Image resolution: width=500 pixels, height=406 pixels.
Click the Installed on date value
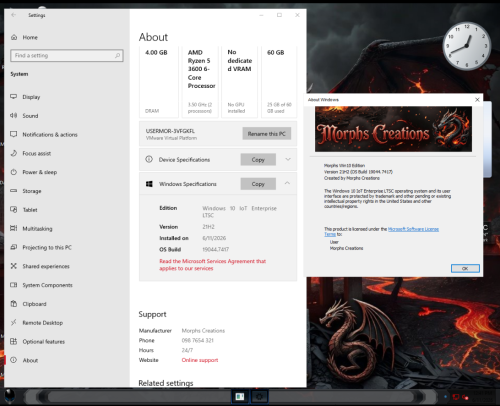pos(214,238)
